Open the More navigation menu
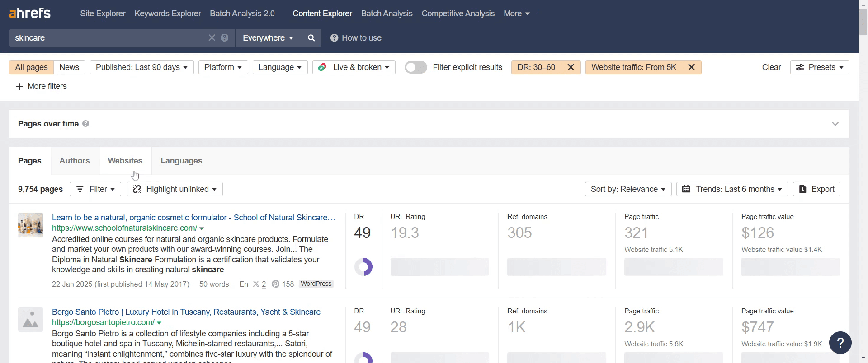This screenshot has width=868, height=363. point(516,14)
